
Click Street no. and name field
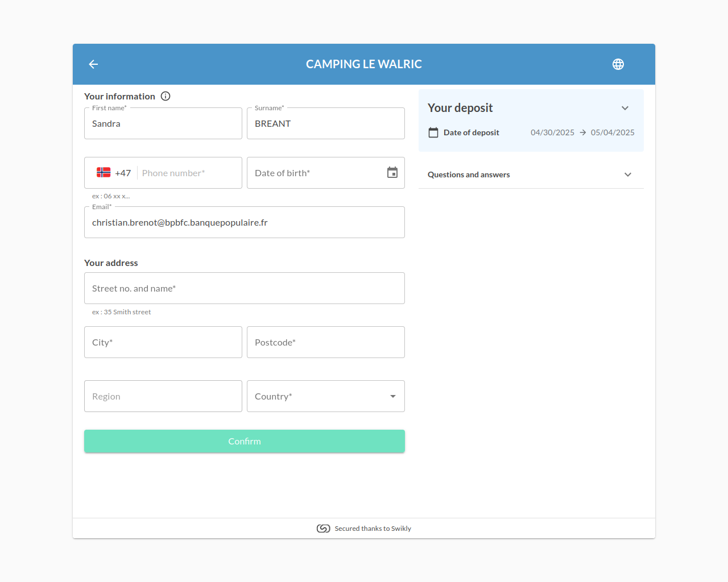pyautogui.click(x=245, y=288)
